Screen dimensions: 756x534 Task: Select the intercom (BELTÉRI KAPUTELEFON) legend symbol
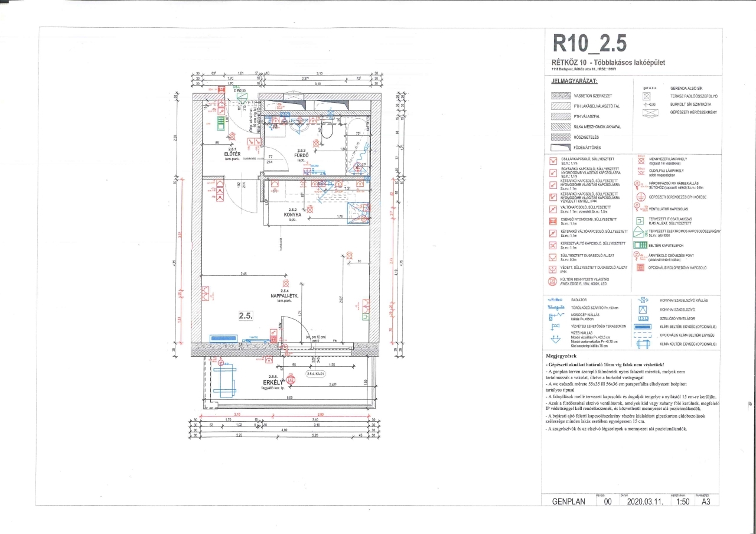[640, 245]
